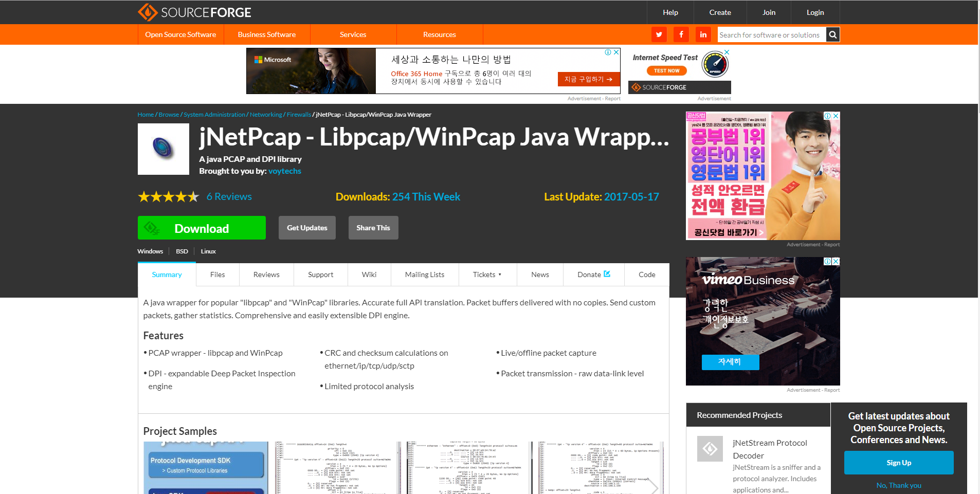Click the Get Updates button
The height and width of the screenshot is (494, 980).
307,228
